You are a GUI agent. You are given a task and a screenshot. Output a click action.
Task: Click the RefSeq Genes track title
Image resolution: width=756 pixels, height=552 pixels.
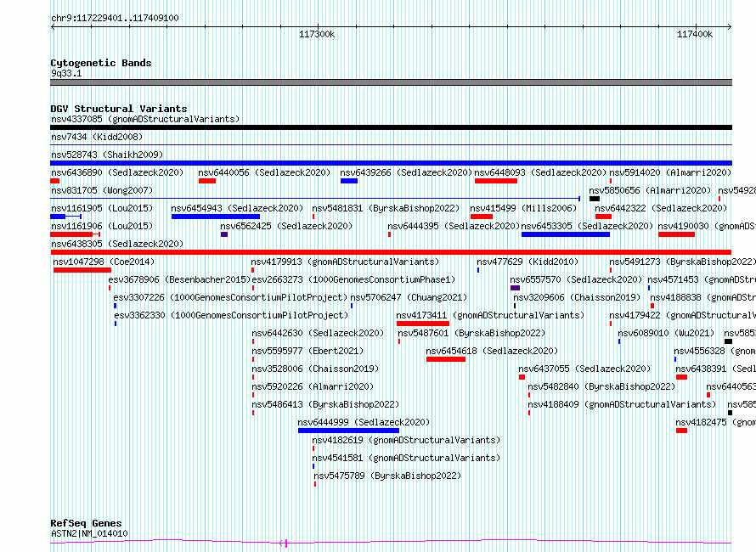(x=86, y=524)
